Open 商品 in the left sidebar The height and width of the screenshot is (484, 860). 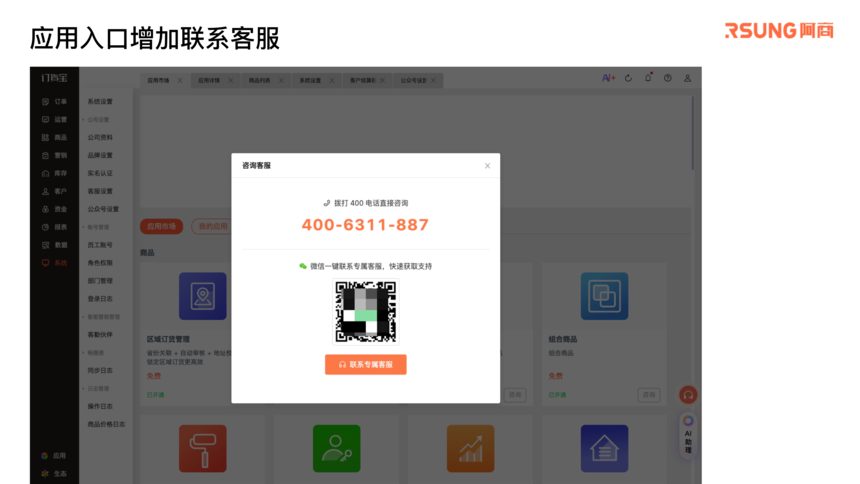point(54,138)
